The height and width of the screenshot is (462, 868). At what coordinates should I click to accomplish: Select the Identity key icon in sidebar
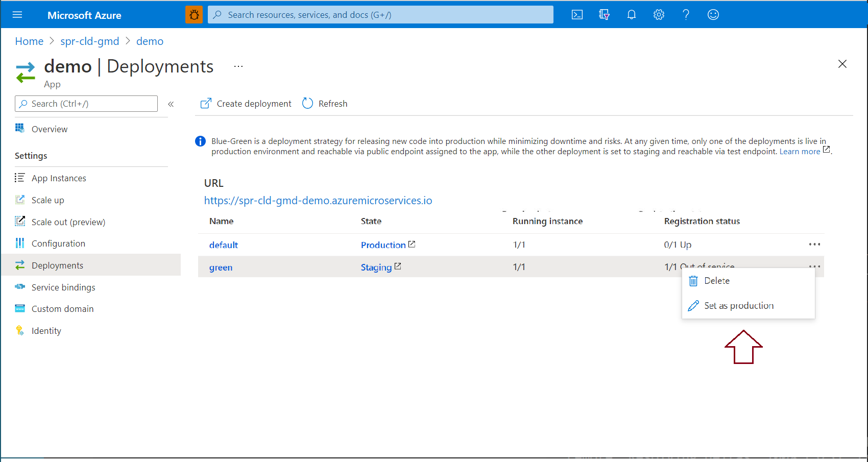pyautogui.click(x=20, y=330)
